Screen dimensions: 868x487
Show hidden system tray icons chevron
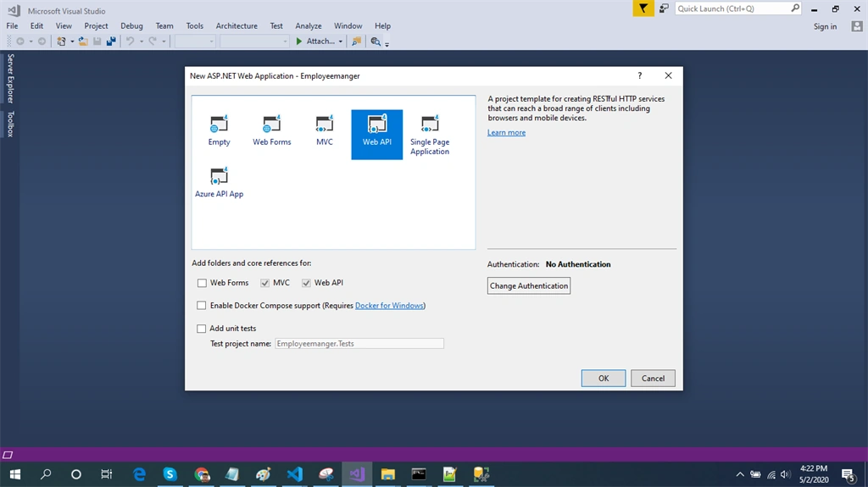pyautogui.click(x=739, y=474)
